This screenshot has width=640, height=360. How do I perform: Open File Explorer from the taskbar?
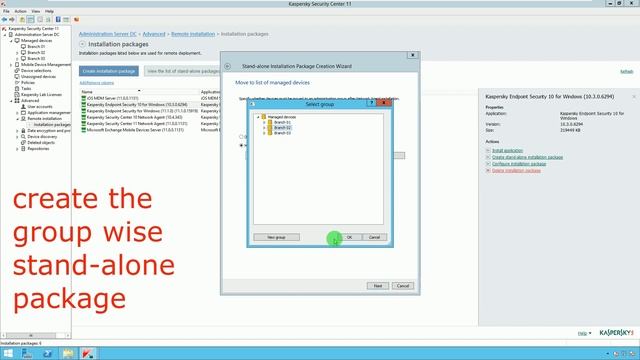tap(68, 353)
